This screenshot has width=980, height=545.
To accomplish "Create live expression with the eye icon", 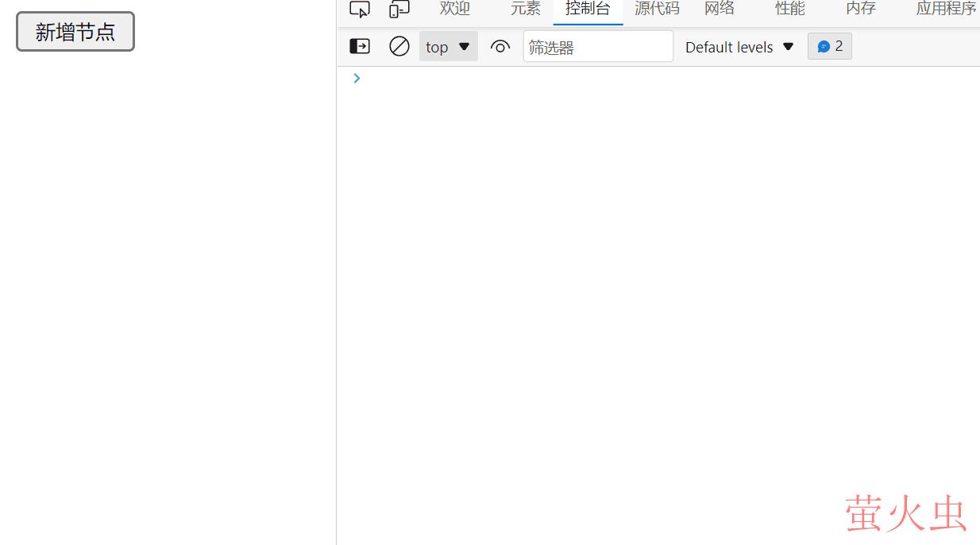I will click(x=500, y=47).
